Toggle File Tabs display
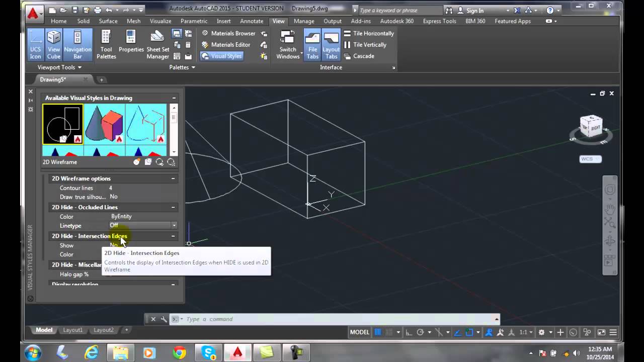The image size is (644, 362). 312,45
